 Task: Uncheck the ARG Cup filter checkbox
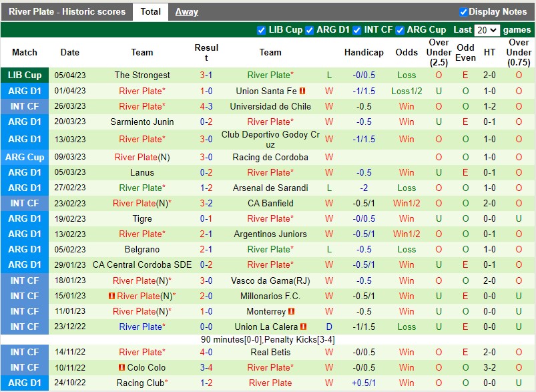(x=400, y=31)
